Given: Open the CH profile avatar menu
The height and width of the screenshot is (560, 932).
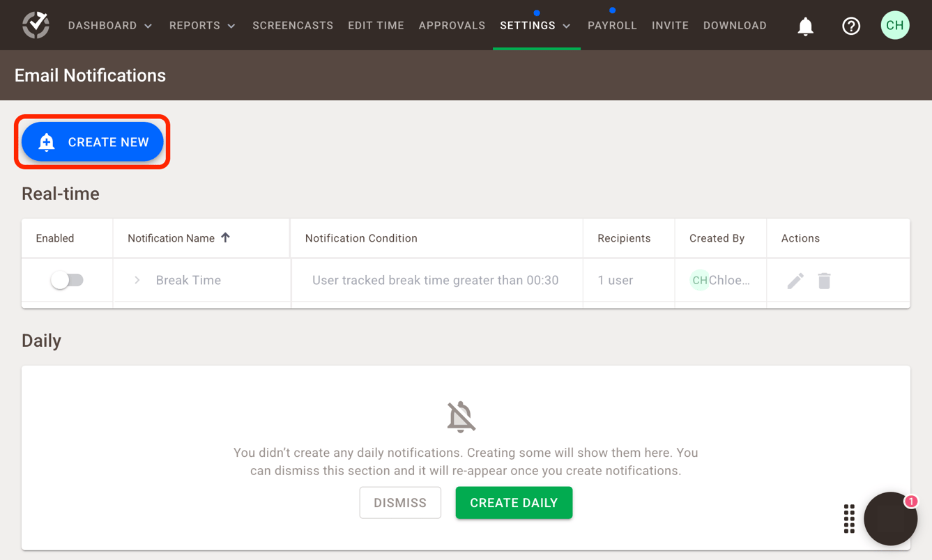Looking at the screenshot, I should (x=895, y=25).
